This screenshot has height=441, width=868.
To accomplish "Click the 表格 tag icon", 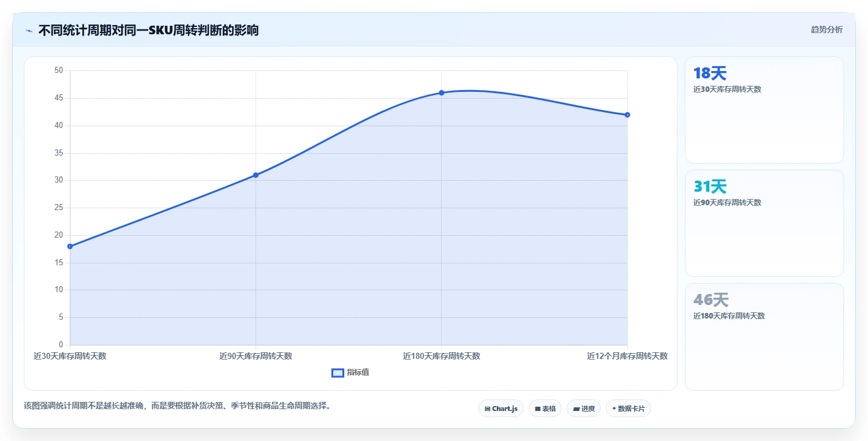I will [x=538, y=409].
